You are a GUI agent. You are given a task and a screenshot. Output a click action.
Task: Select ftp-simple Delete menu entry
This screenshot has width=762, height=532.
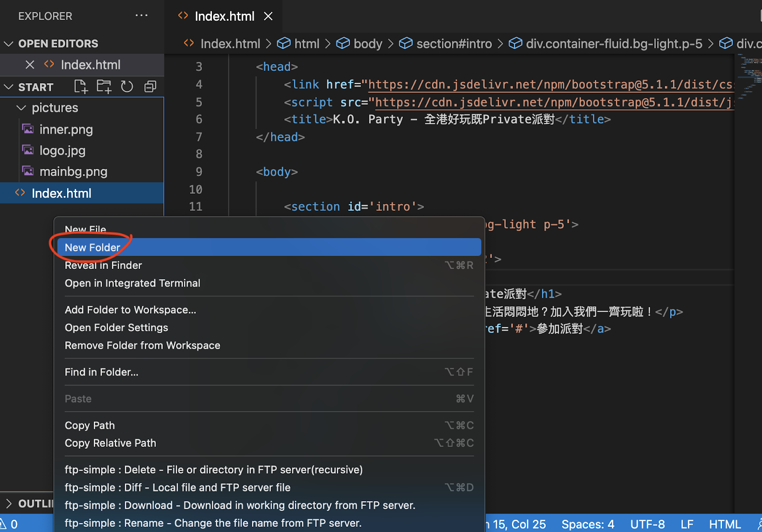[x=269, y=470]
